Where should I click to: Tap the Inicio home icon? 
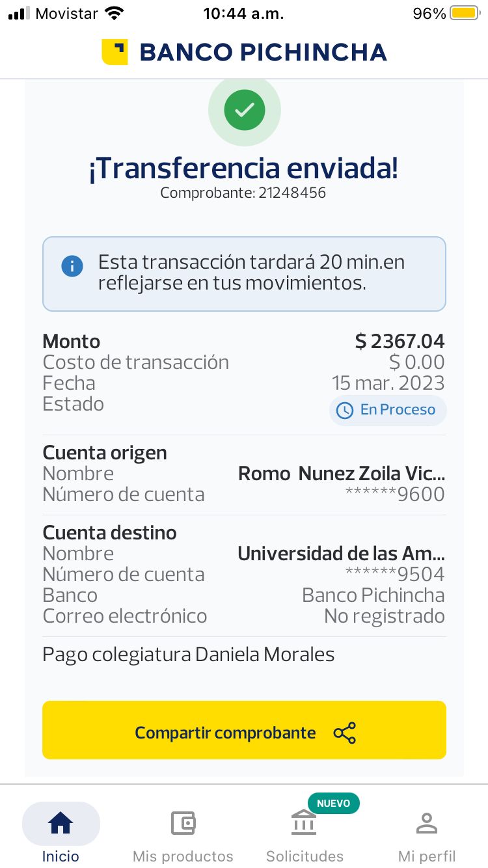click(x=61, y=824)
